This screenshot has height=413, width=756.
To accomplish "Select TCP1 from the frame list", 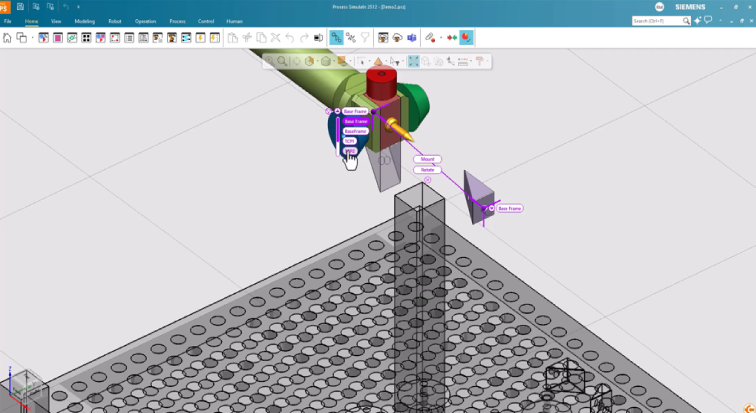I will point(350,141).
